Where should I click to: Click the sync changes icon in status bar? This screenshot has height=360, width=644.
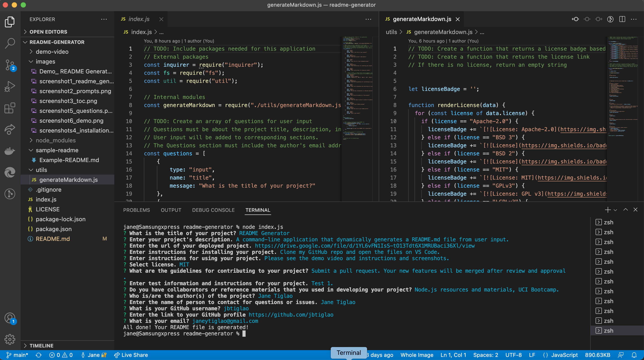pos(39,355)
